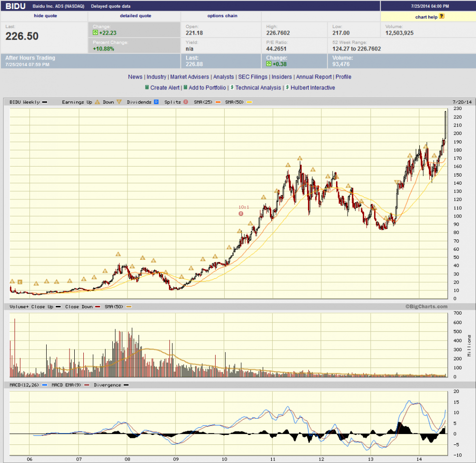Click the Create Alert icon
The image size is (476, 463).
[x=147, y=88]
